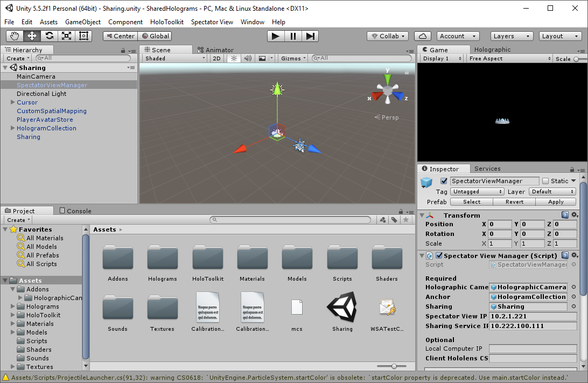Open the Component menu

125,22
